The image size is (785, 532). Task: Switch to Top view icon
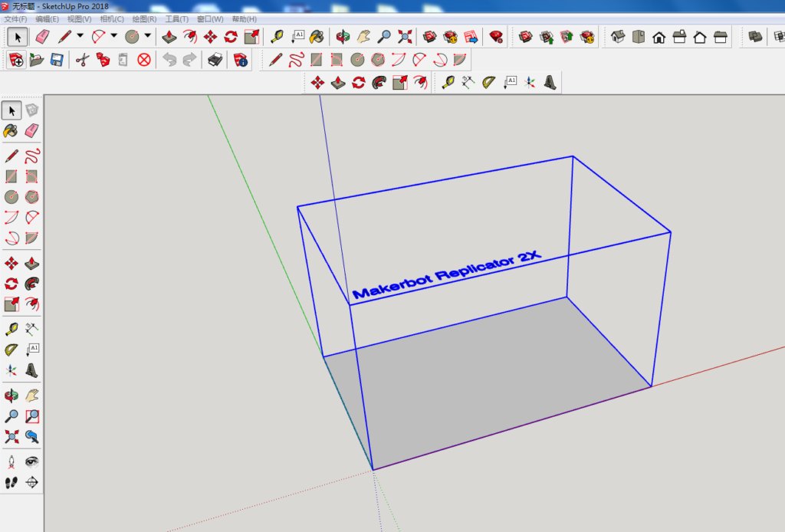click(639, 37)
